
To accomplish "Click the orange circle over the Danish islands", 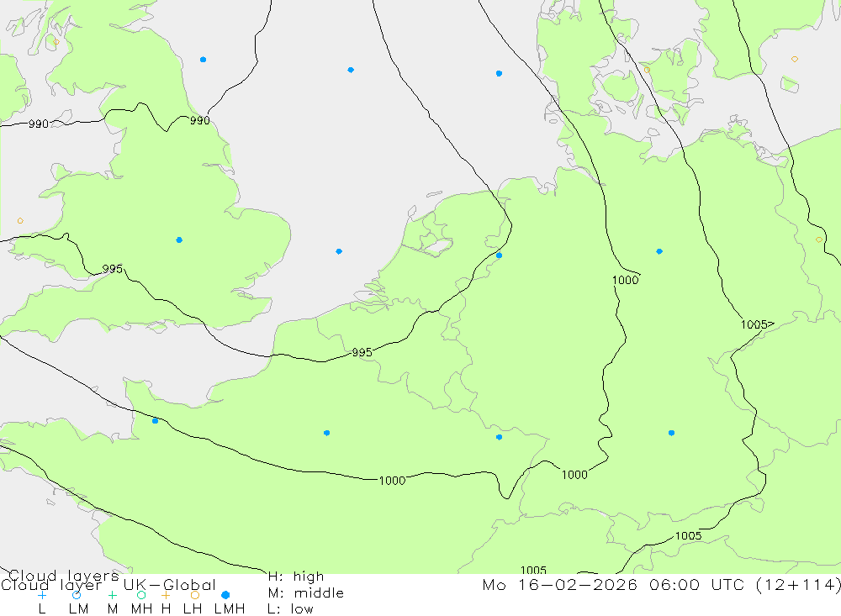I will tap(647, 71).
